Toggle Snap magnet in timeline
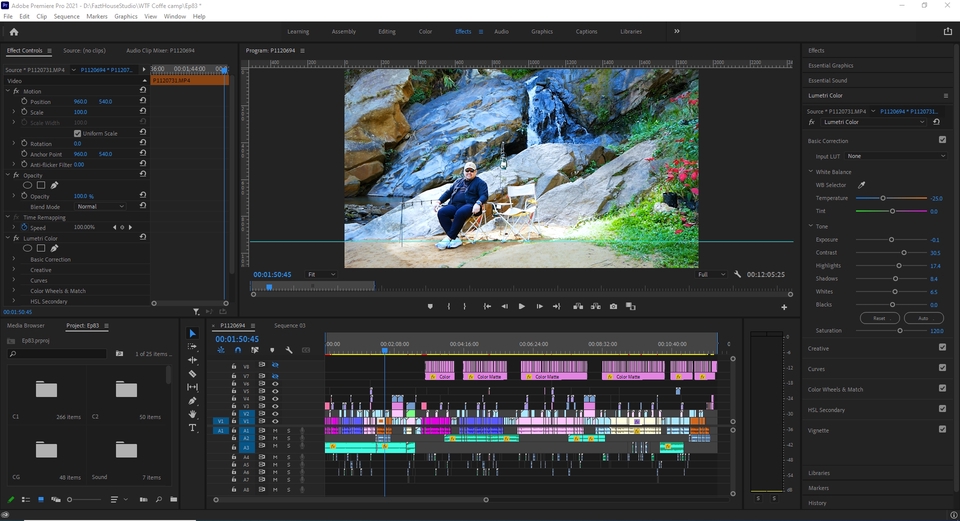Image resolution: width=960 pixels, height=521 pixels. click(x=238, y=350)
